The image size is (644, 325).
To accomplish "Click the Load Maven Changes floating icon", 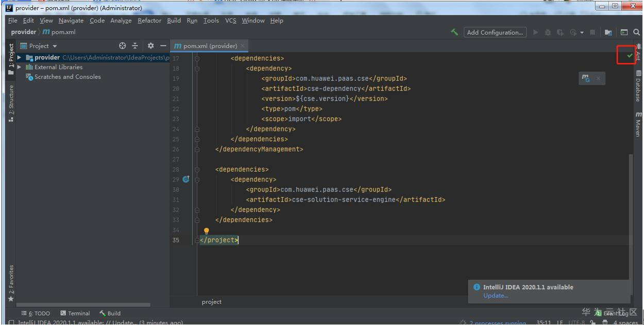I will (x=586, y=78).
